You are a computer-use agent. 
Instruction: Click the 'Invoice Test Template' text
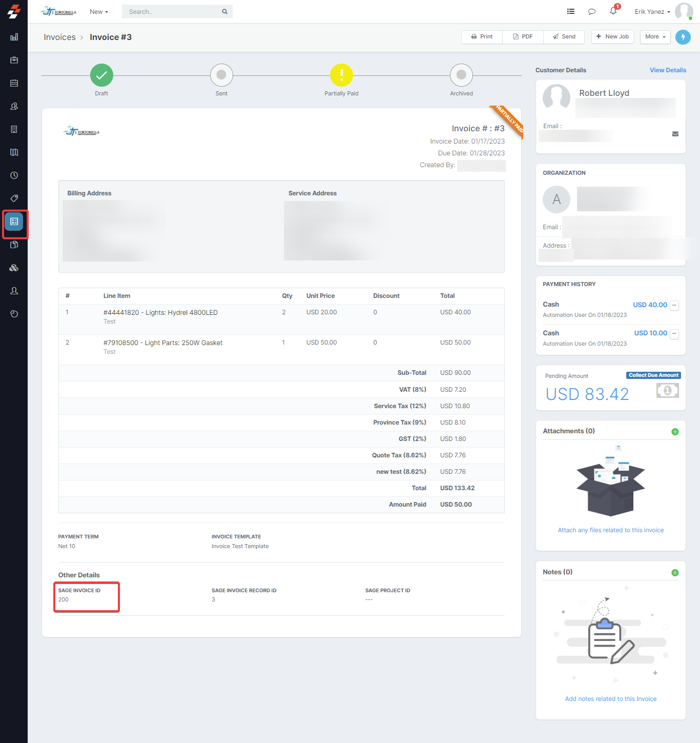(240, 547)
